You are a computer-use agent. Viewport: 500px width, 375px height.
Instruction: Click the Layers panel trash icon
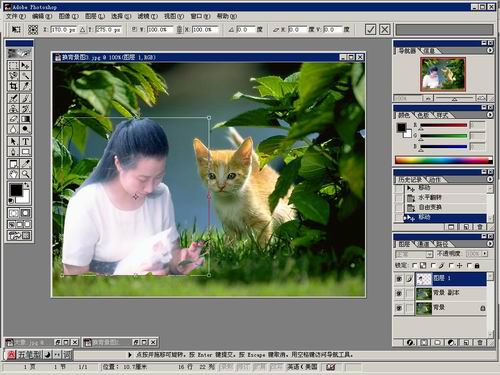pos(480,342)
